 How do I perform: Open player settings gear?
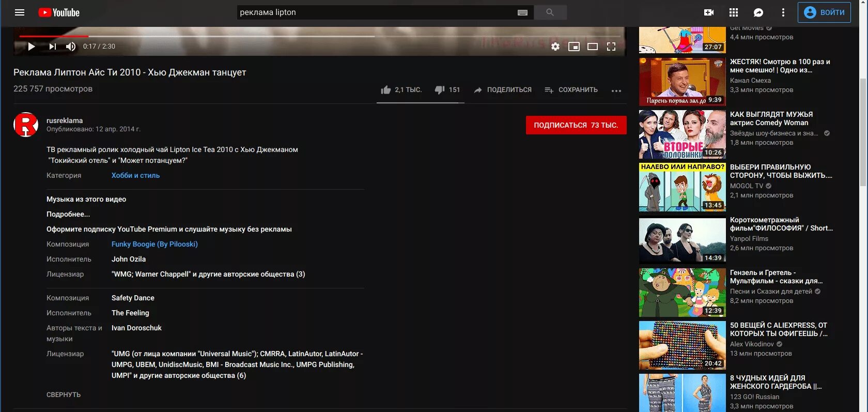click(555, 47)
